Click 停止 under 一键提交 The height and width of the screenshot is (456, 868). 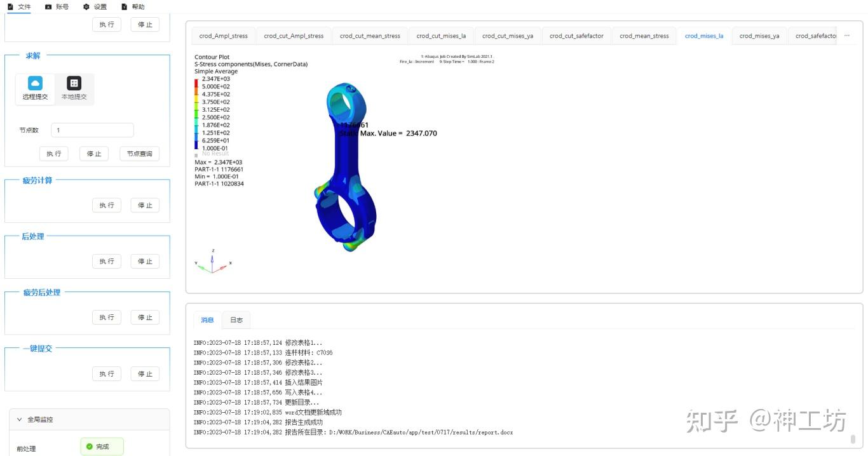click(x=145, y=373)
